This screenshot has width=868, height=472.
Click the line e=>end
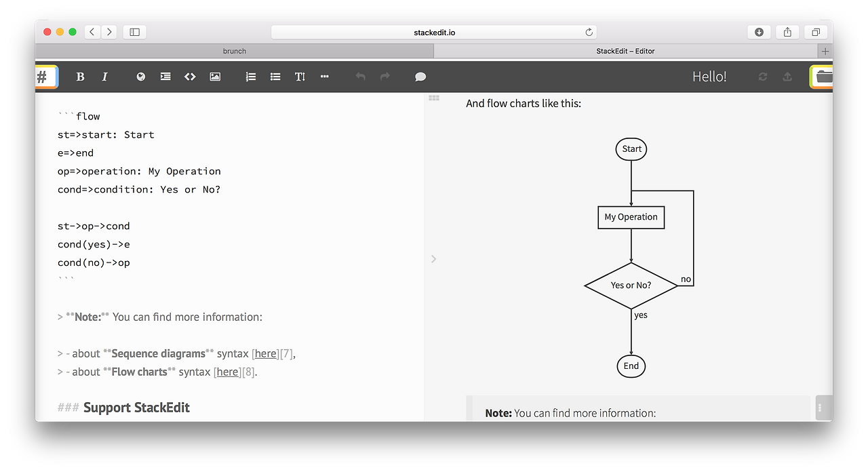76,153
